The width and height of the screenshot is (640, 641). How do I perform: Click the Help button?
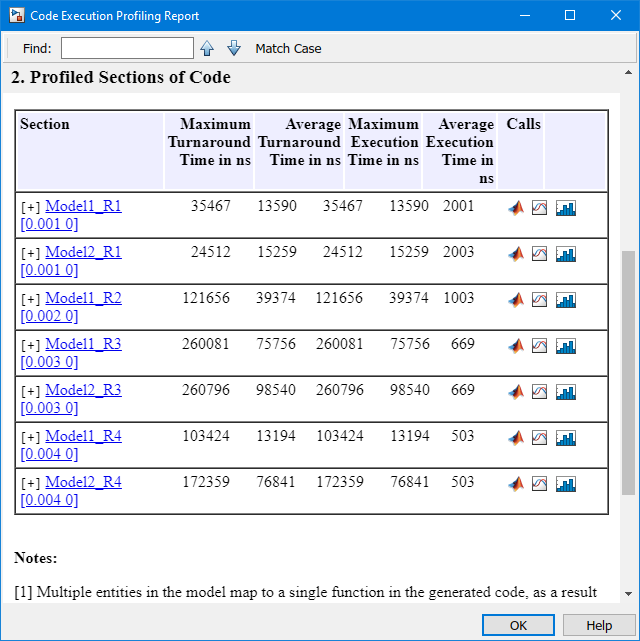click(599, 625)
